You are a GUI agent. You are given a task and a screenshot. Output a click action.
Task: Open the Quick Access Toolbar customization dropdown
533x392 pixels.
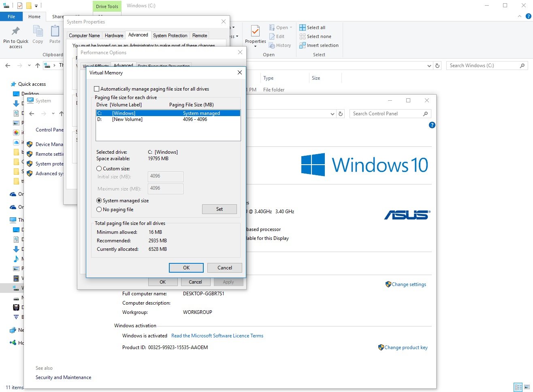click(x=35, y=5)
